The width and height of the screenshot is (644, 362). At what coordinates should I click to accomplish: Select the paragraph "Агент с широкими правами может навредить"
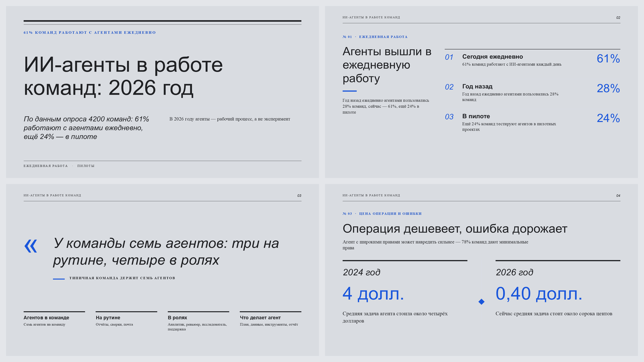(435, 245)
